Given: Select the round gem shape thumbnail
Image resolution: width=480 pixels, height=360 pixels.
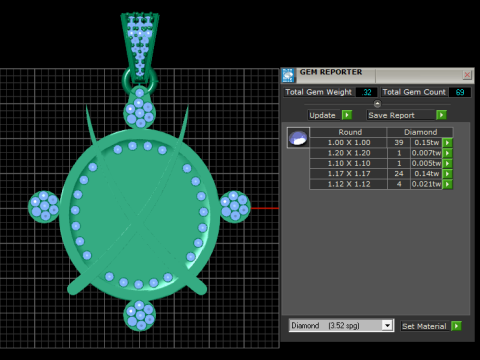Looking at the screenshot, I should pyautogui.click(x=298, y=138).
